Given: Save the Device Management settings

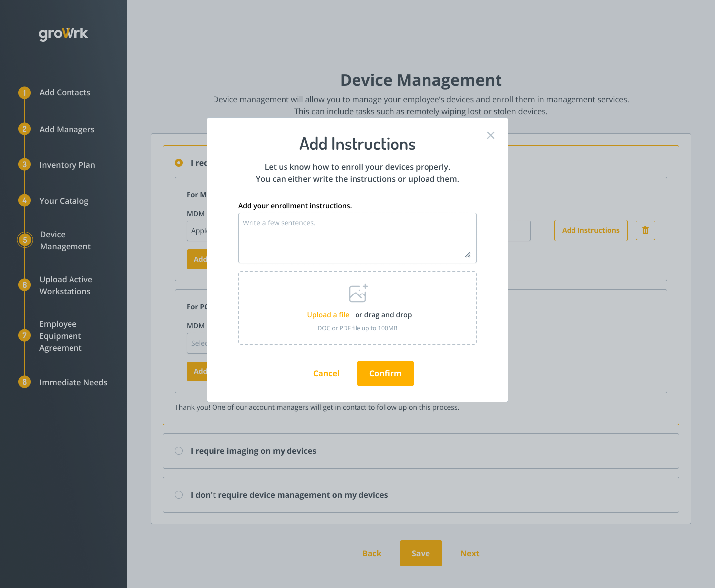Looking at the screenshot, I should (x=421, y=553).
